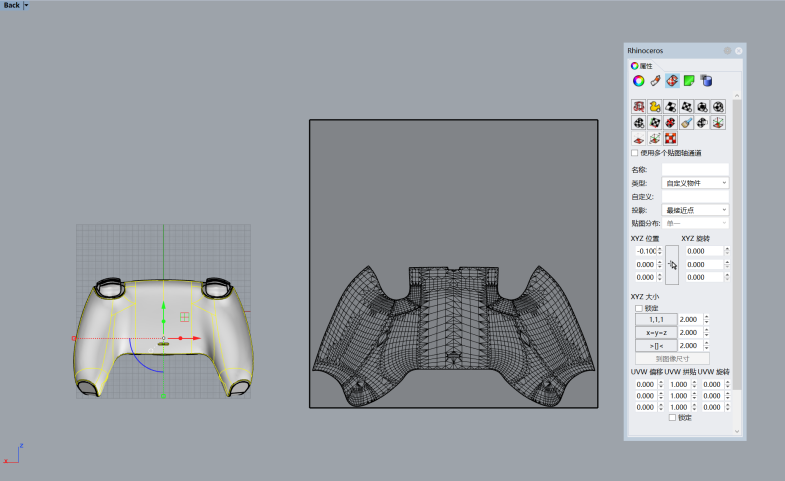Select the green sticky-note decal icon
This screenshot has width=785, height=481.
pyautogui.click(x=689, y=81)
